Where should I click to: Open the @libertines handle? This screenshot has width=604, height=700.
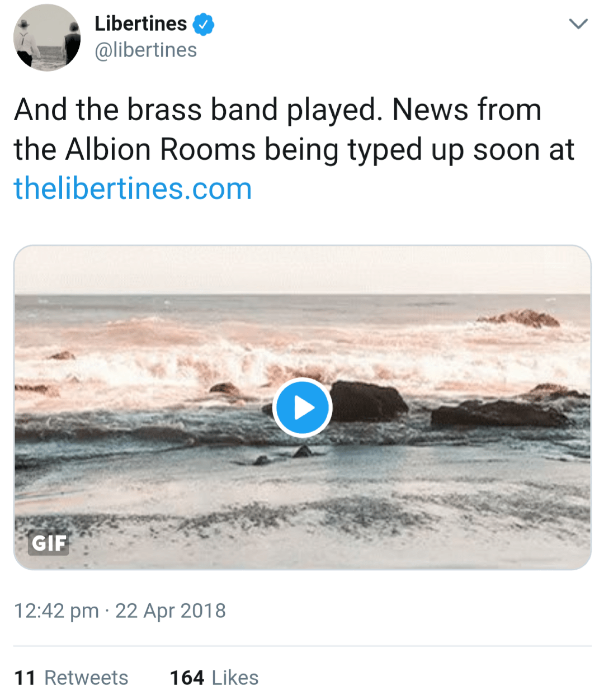(x=145, y=50)
